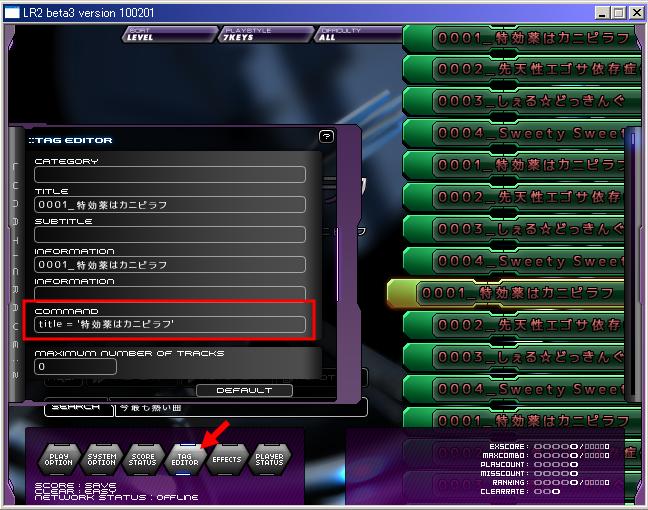Viewport: 648px width, 510px height.
Task: Click the NETWORK STATUS : OFFLINE text
Action: coord(116,498)
